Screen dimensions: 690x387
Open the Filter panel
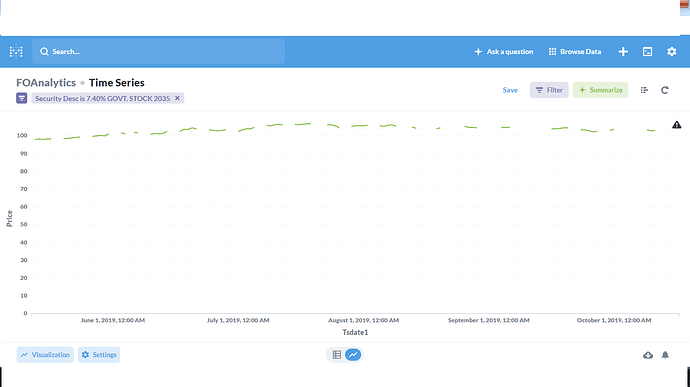coord(549,90)
